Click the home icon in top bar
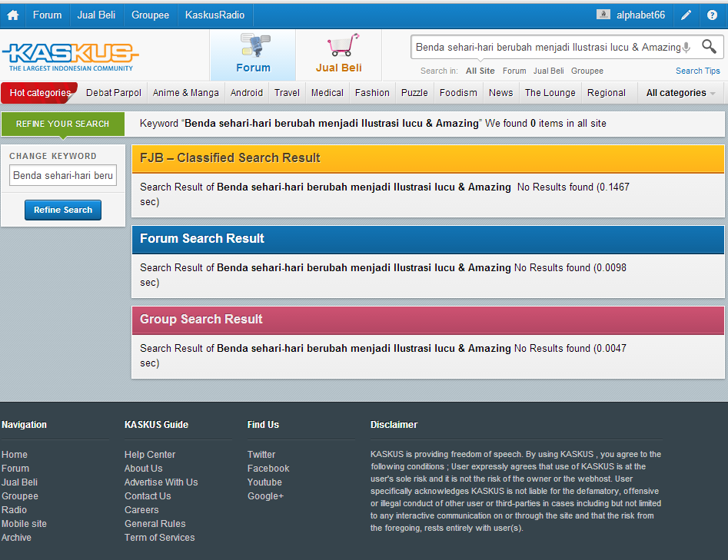Viewport: 728px width, 560px height. coord(12,15)
